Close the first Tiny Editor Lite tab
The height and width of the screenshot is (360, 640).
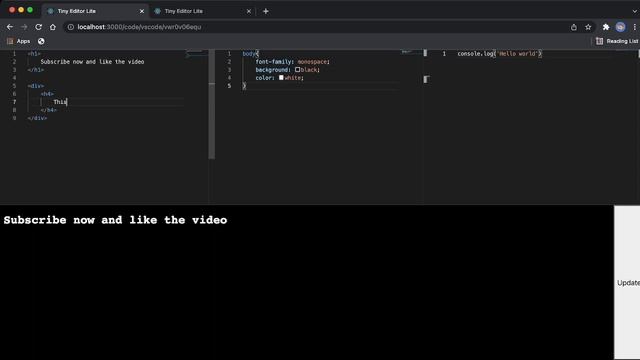(x=142, y=11)
